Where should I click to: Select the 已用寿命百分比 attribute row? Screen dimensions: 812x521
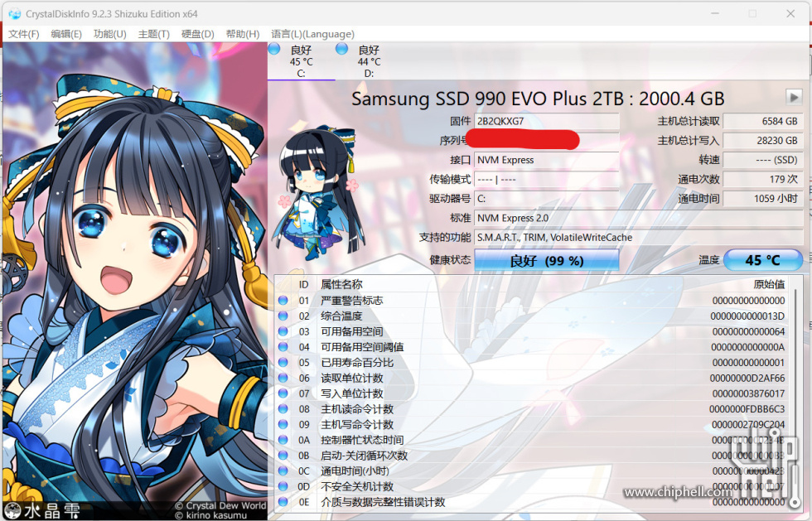point(532,363)
